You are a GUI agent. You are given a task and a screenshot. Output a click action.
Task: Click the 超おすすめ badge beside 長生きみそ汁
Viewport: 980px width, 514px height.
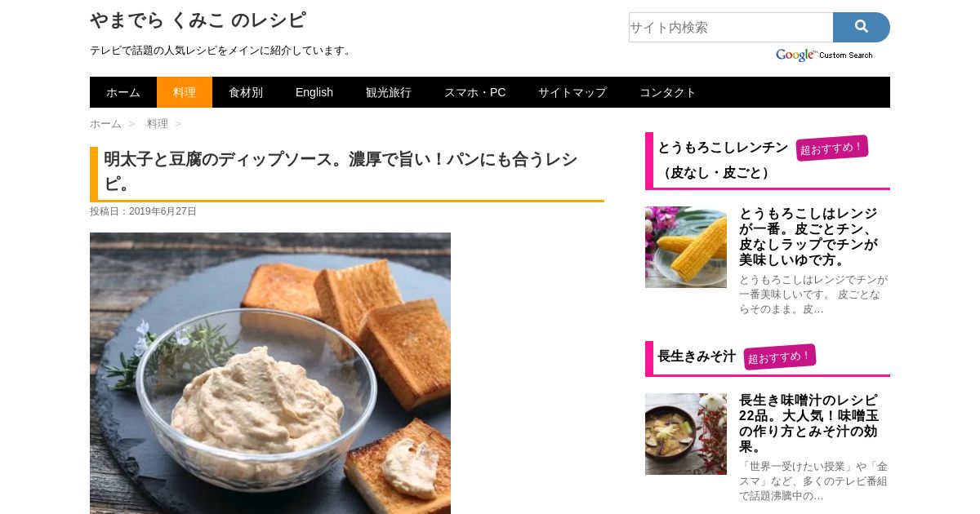click(x=780, y=357)
